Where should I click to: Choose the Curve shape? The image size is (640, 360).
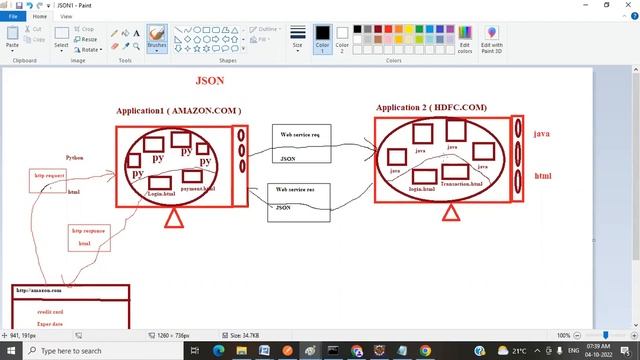point(188,30)
